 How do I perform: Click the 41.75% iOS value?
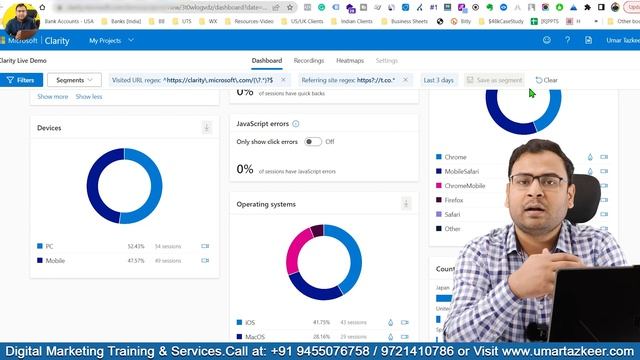click(x=321, y=322)
